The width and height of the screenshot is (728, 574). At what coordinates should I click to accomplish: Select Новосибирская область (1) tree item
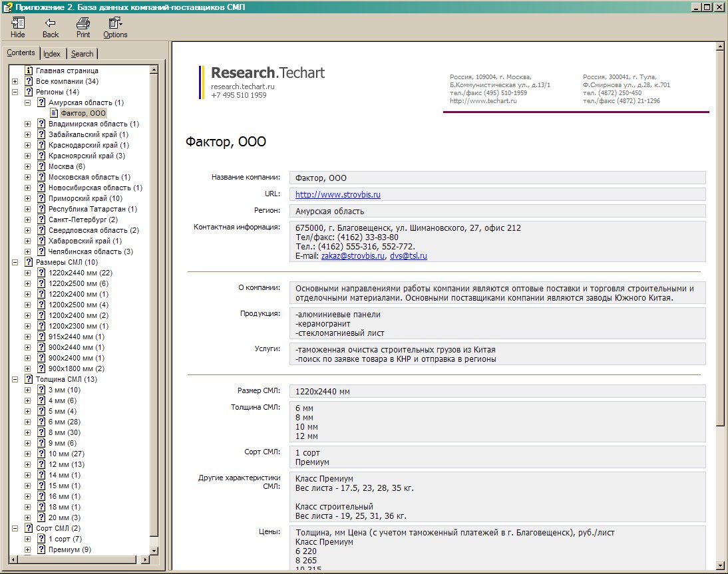tap(95, 188)
